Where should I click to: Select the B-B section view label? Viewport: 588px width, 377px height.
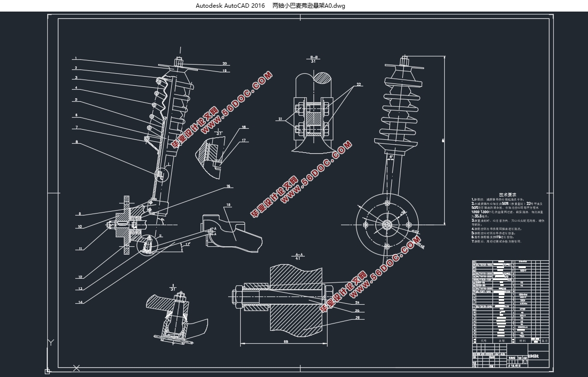coord(314,57)
